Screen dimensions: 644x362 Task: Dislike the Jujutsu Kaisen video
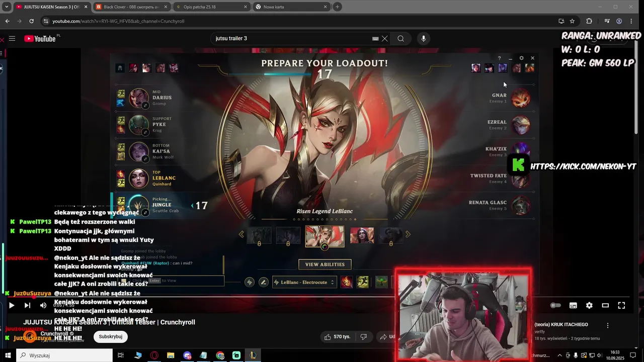(x=364, y=336)
